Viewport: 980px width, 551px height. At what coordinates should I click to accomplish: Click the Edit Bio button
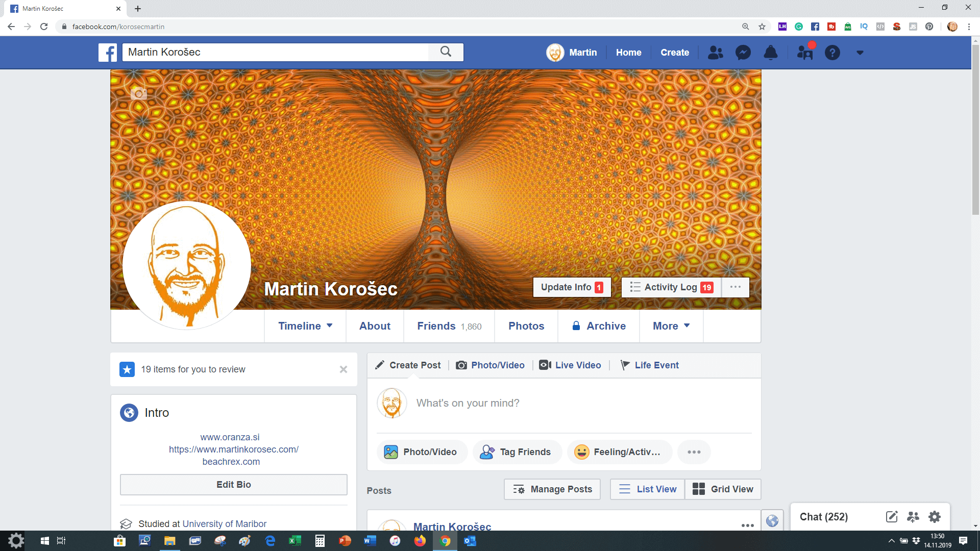pyautogui.click(x=233, y=485)
